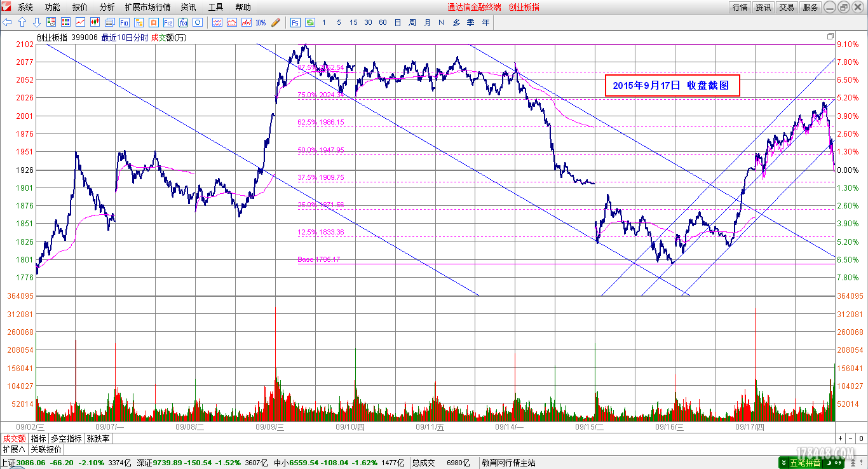Click the orange document icon
This screenshot has width=868, height=469.
tap(153, 22)
